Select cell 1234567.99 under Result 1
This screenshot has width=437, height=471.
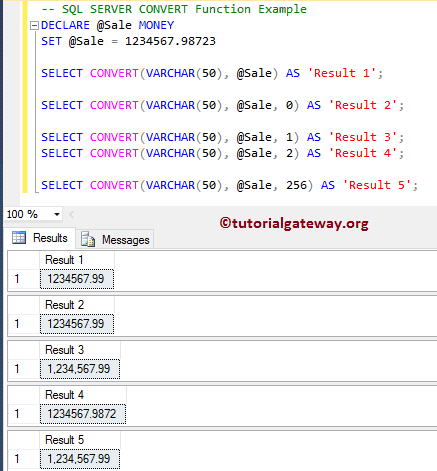point(77,279)
